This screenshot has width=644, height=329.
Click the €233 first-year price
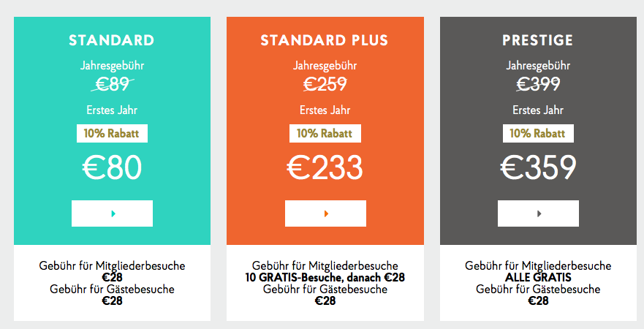click(325, 167)
